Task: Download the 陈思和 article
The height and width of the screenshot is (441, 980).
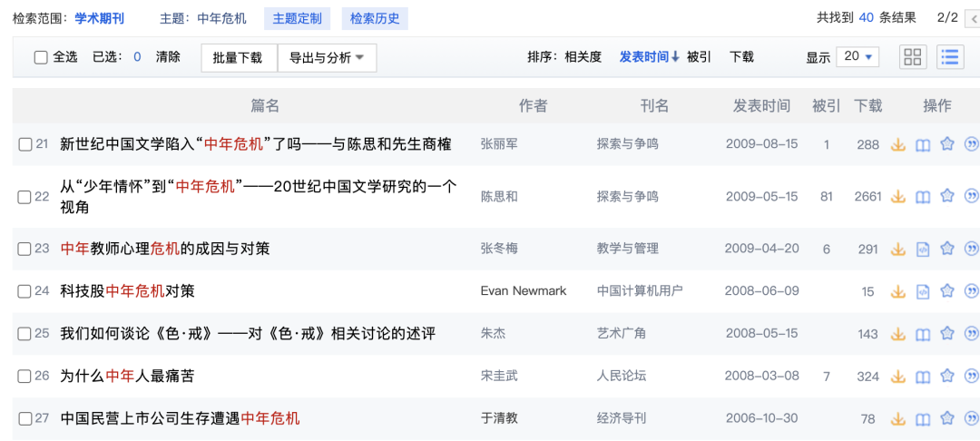Action: point(898,197)
